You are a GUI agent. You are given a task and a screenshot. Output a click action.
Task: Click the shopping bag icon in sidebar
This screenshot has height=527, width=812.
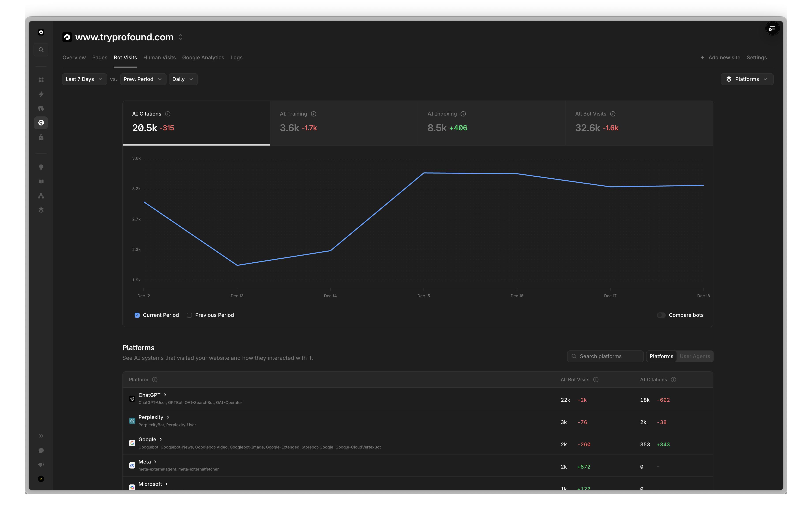pyautogui.click(x=41, y=137)
